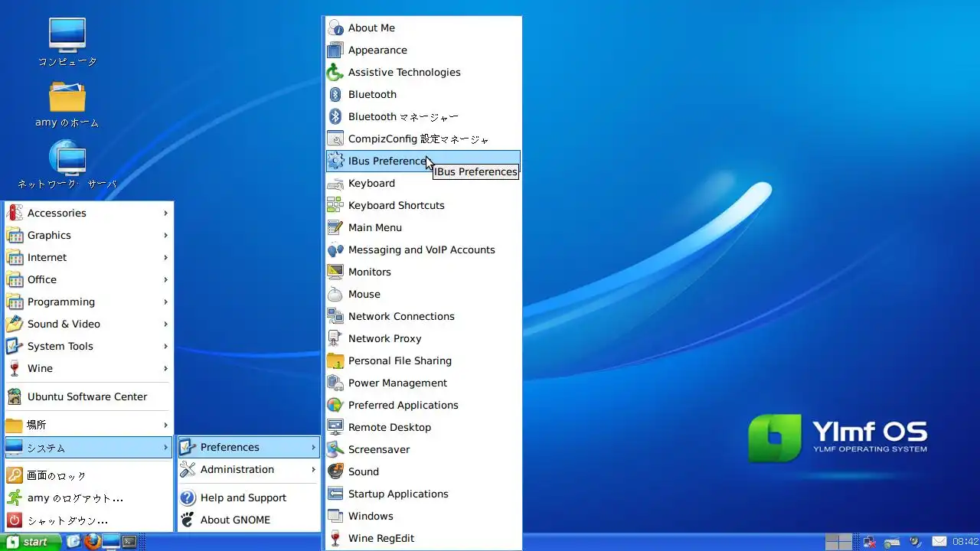Click the Assistive Technologies wheelchair icon

pos(335,72)
